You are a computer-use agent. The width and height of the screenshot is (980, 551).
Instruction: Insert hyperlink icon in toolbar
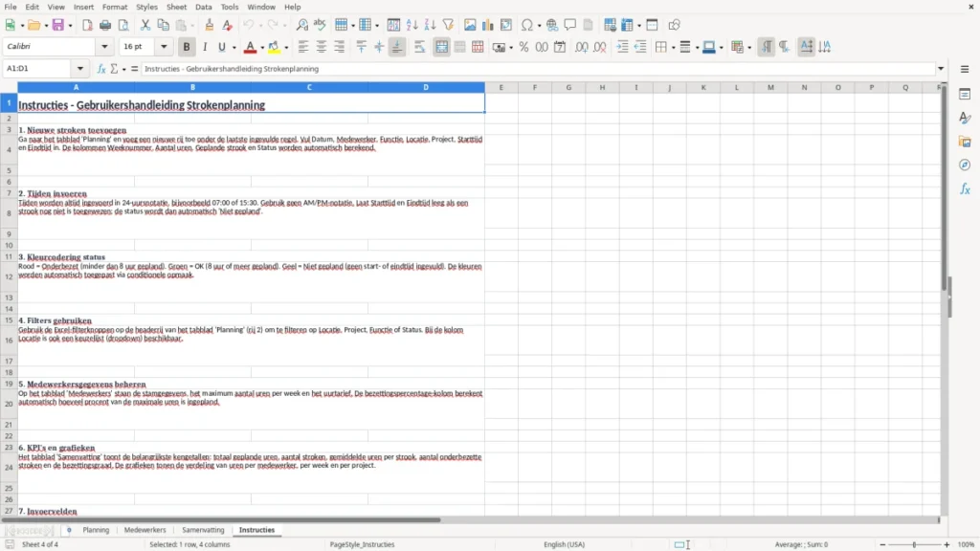tap(552, 25)
